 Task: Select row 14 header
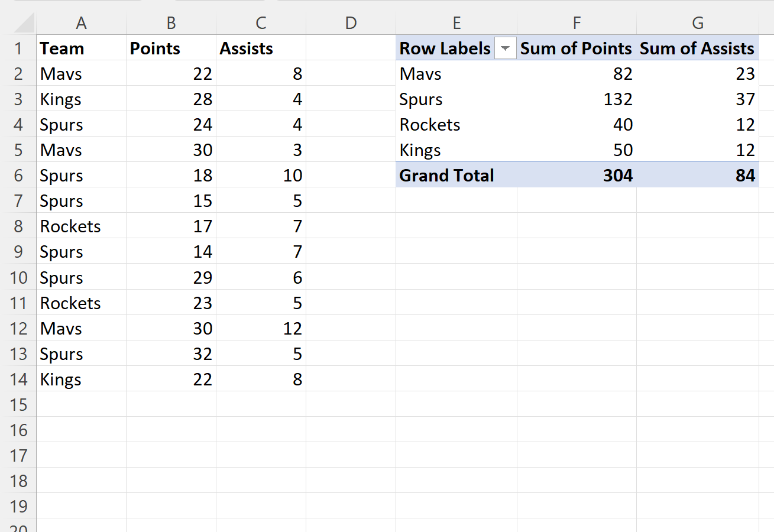click(20, 379)
